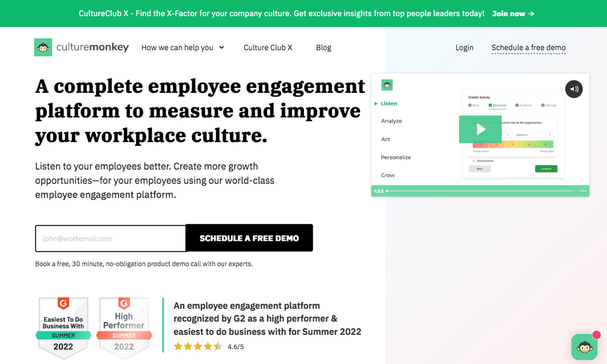Open the Culture Club X menu item
Image resolution: width=607 pixels, height=364 pixels.
click(268, 47)
